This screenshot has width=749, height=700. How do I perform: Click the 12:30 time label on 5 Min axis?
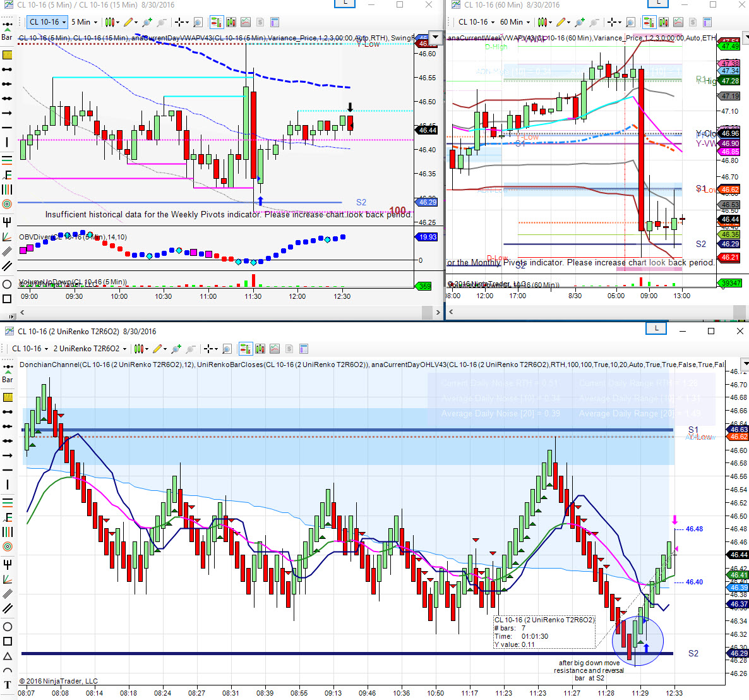342,296
